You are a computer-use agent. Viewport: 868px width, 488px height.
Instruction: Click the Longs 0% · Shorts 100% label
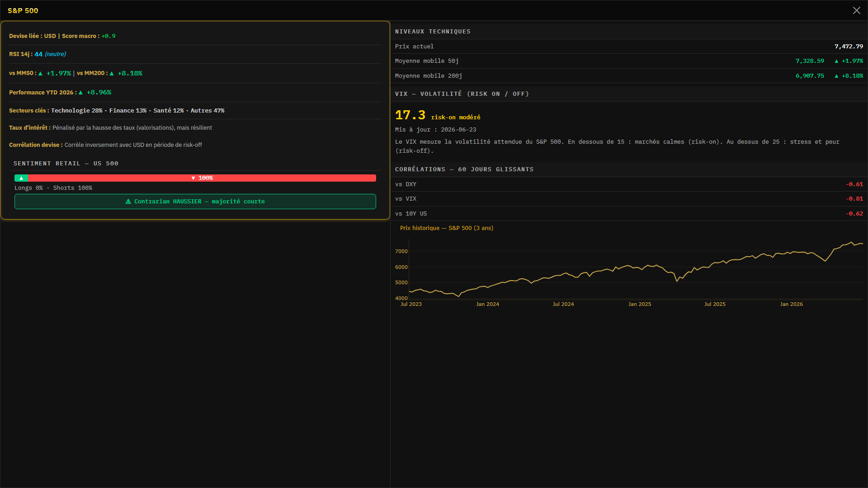click(x=53, y=188)
